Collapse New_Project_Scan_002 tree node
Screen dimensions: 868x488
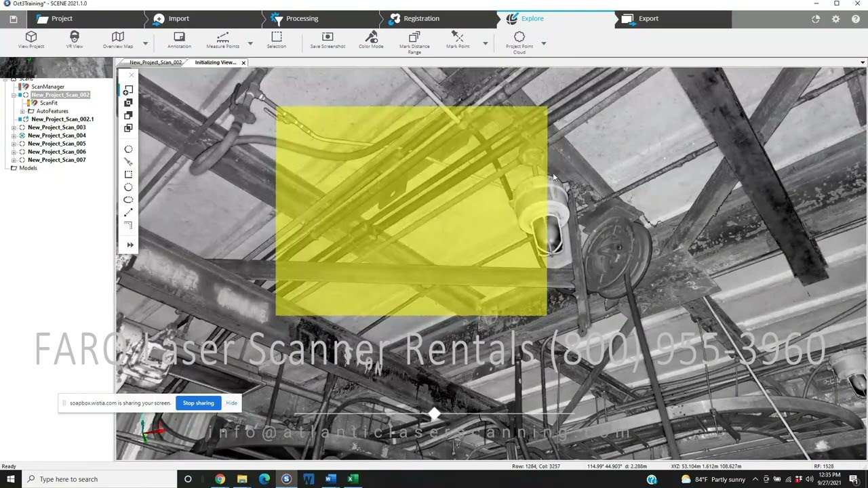click(14, 95)
